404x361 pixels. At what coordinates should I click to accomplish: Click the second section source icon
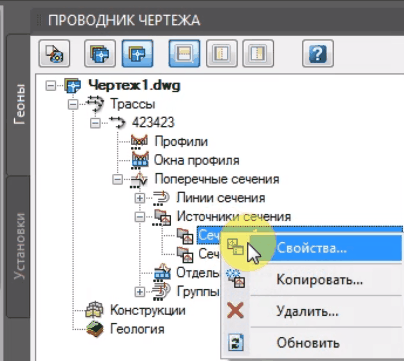185,254
